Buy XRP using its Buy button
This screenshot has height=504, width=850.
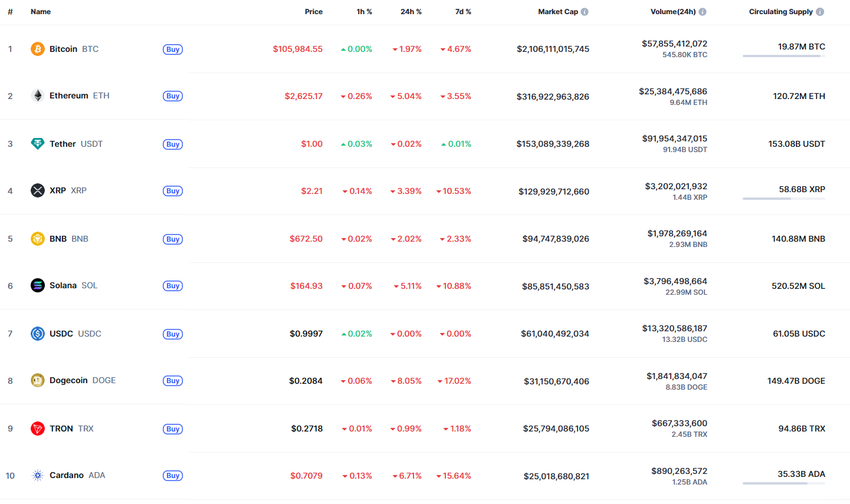[173, 191]
